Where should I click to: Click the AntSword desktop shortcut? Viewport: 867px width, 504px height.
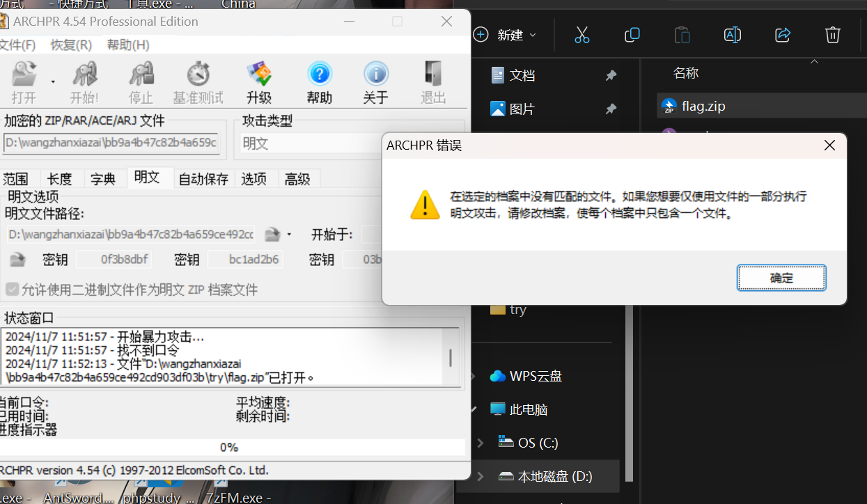[78, 498]
